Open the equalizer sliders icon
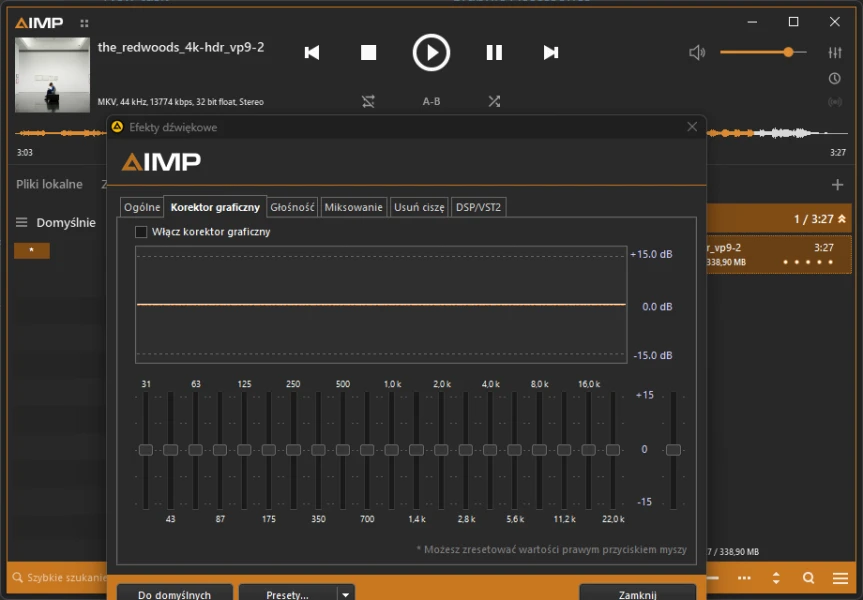 (835, 52)
